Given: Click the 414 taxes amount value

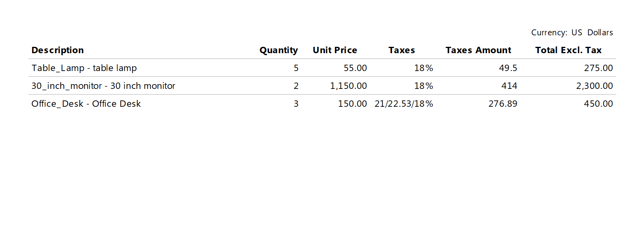Looking at the screenshot, I should (x=509, y=86).
